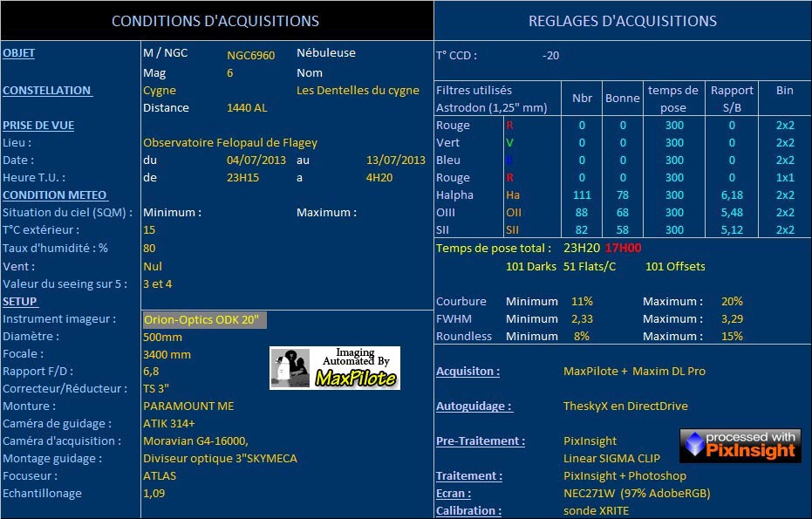Click the ATLAS focuser value
This screenshot has height=519, width=812.
[x=160, y=476]
